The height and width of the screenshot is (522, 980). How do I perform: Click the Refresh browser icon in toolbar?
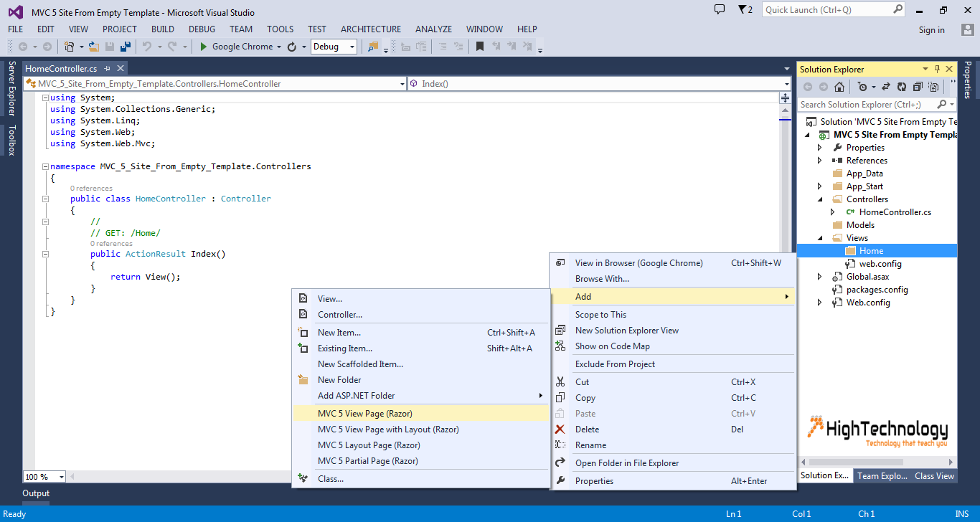(292, 47)
